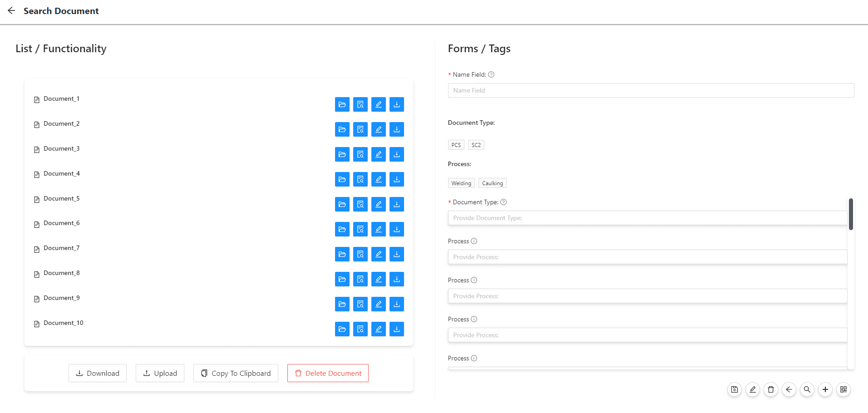Viewport: 868px width, 413px height.
Task: Select Document_3 in the list
Action: tap(61, 148)
